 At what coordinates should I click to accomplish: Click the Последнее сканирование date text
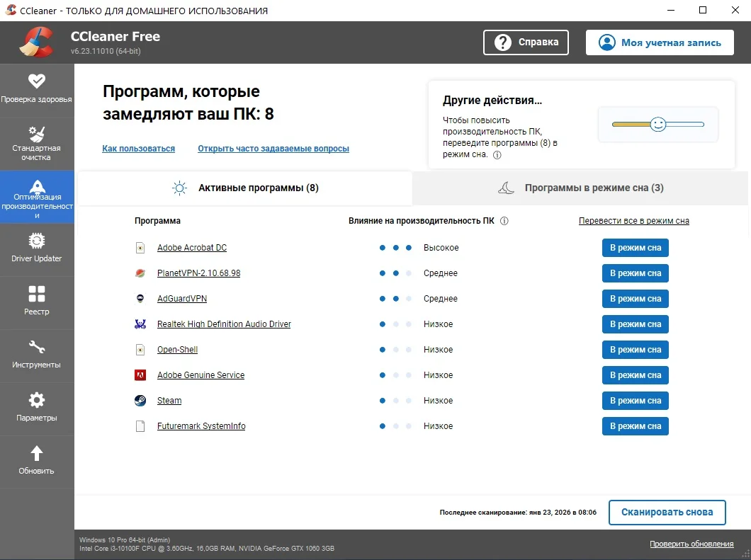(518, 512)
